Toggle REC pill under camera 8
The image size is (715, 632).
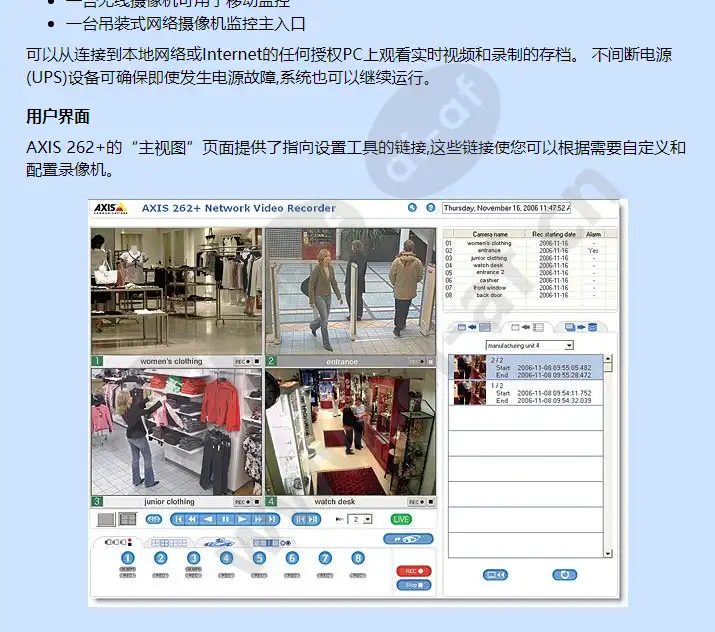358,575
